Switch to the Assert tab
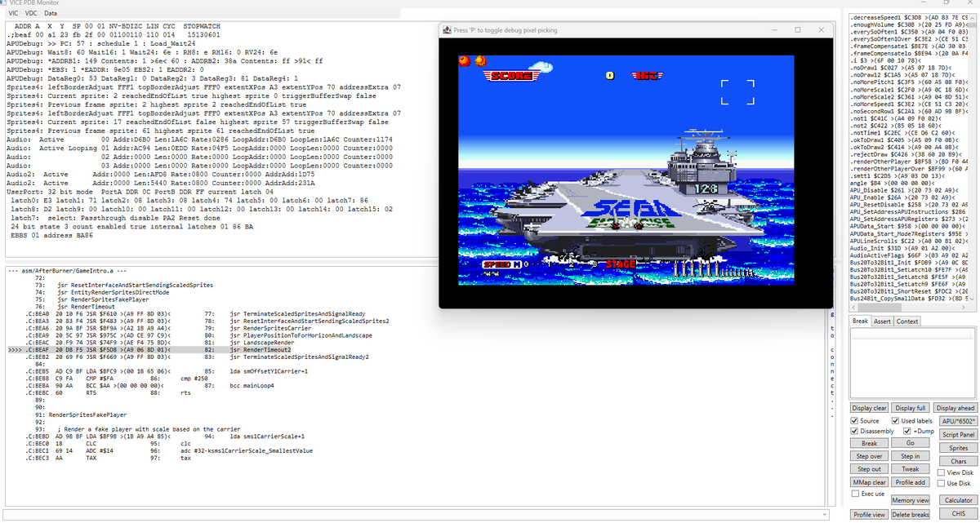 tap(884, 321)
